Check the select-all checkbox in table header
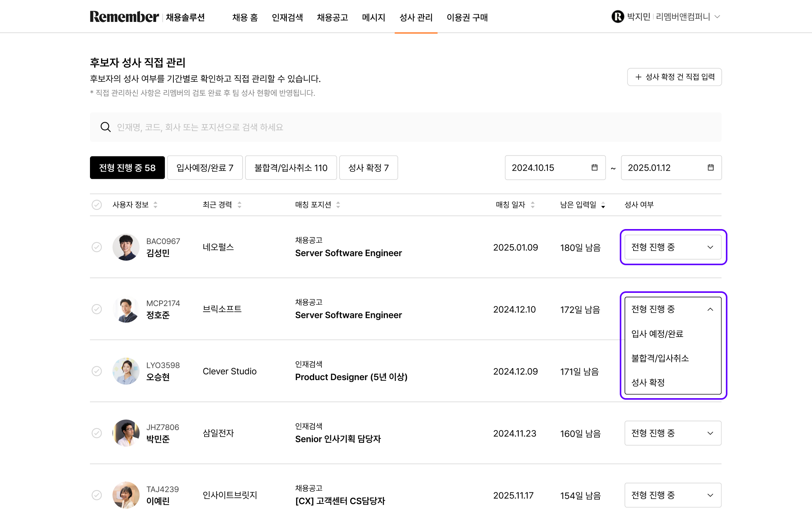The width and height of the screenshot is (812, 525). pos(97,205)
